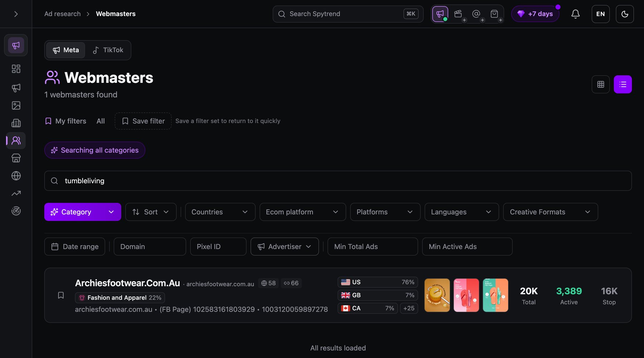Open the outlined megaphone ads icon in sidebar
Viewport: 644px width, 358px height.
16,88
